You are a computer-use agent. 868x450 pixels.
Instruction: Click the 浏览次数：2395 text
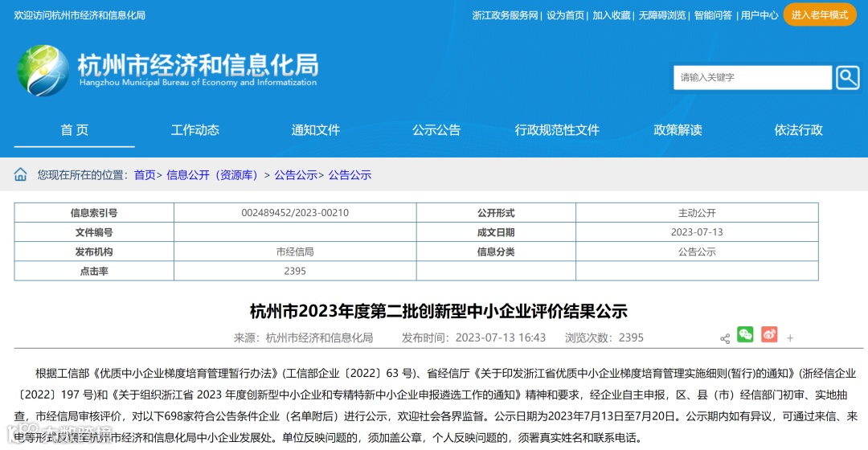(x=604, y=337)
